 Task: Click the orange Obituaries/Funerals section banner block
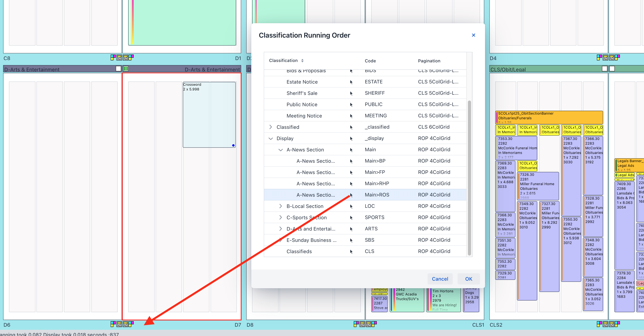549,117
